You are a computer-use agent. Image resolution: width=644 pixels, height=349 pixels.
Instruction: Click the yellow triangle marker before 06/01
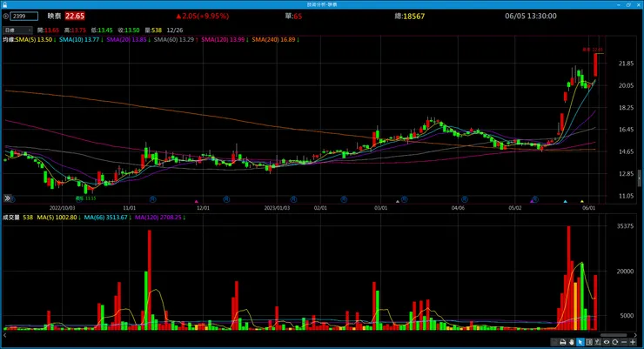[x=582, y=201]
